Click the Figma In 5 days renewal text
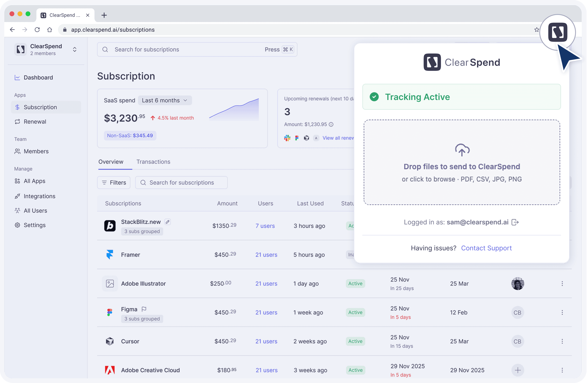The height and width of the screenshot is (383, 588). point(400,317)
